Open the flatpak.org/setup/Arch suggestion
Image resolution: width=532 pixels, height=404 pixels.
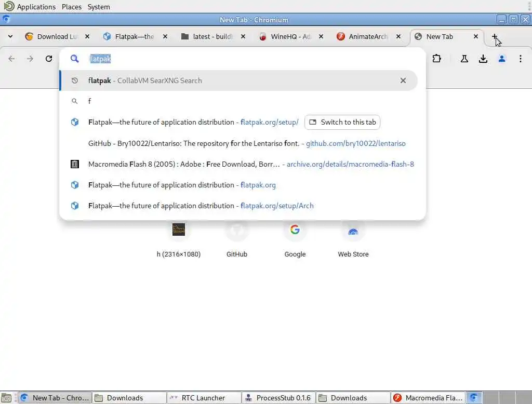pos(238,206)
